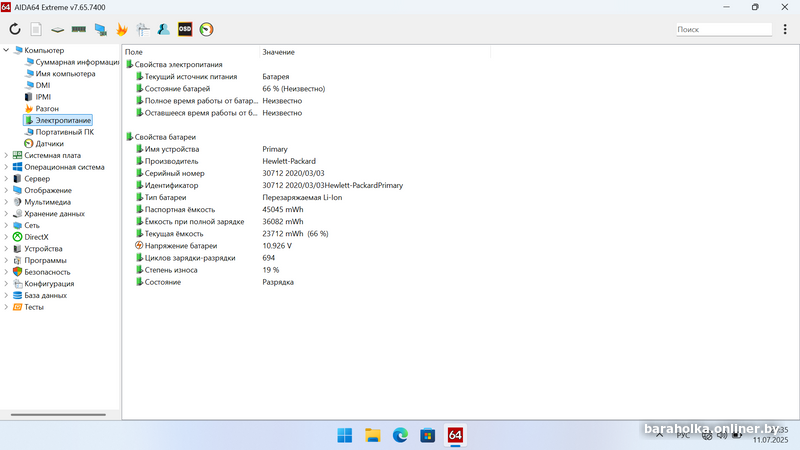Select the Серийный номер row
Image resolution: width=800 pixels, height=450 pixels.
pyautogui.click(x=230, y=173)
